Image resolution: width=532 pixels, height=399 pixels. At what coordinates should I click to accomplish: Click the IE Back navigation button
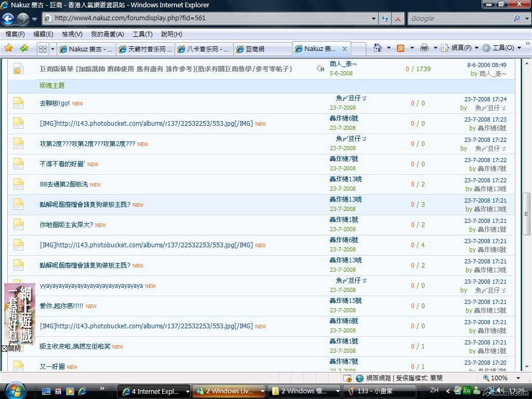coord(8,19)
